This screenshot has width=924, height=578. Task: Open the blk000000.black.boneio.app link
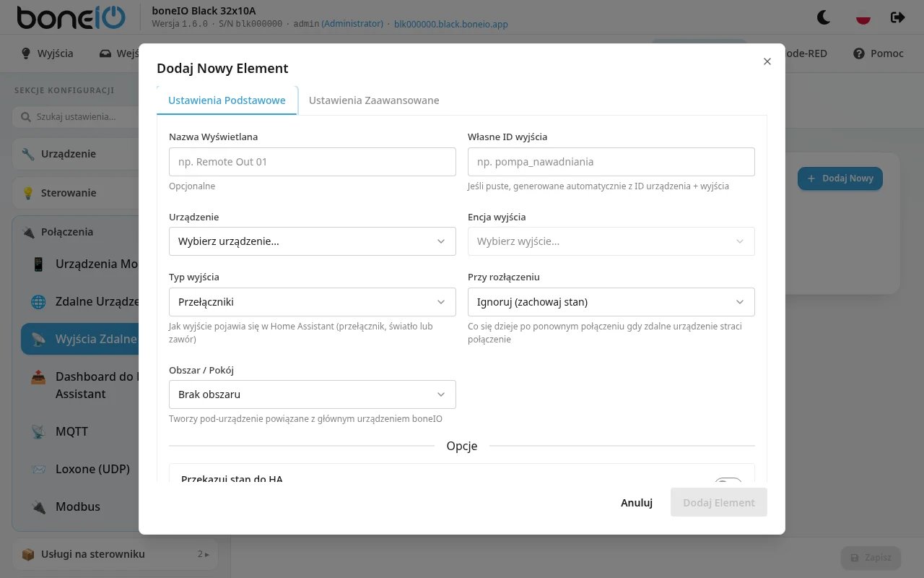451,24
